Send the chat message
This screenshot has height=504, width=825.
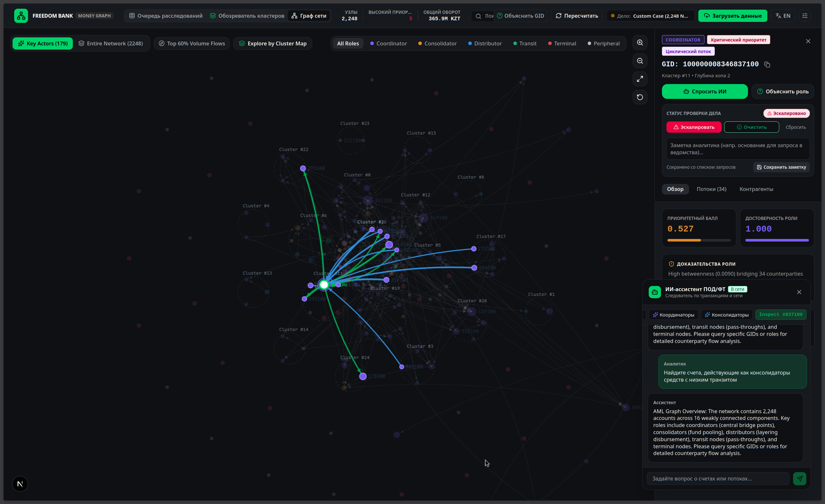pos(799,479)
